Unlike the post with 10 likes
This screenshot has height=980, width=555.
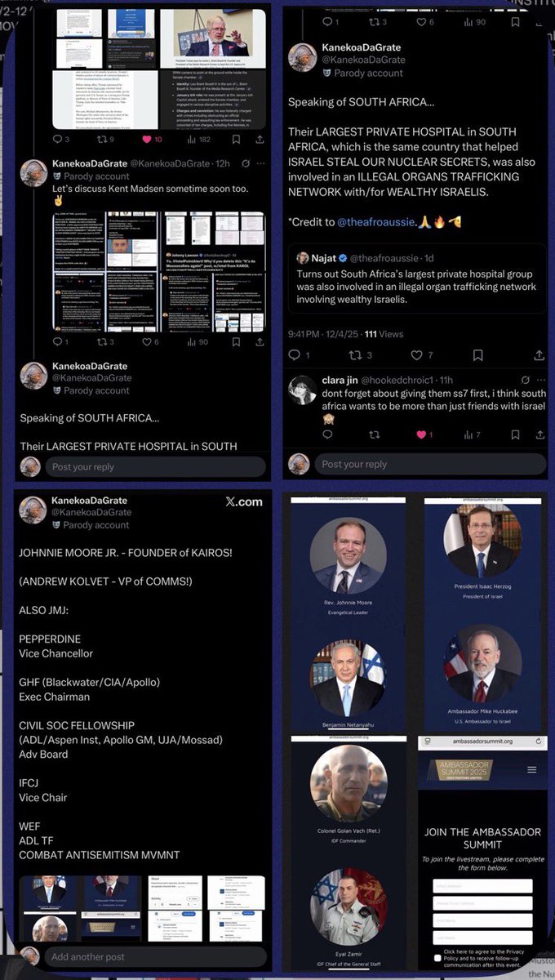pyautogui.click(x=147, y=139)
